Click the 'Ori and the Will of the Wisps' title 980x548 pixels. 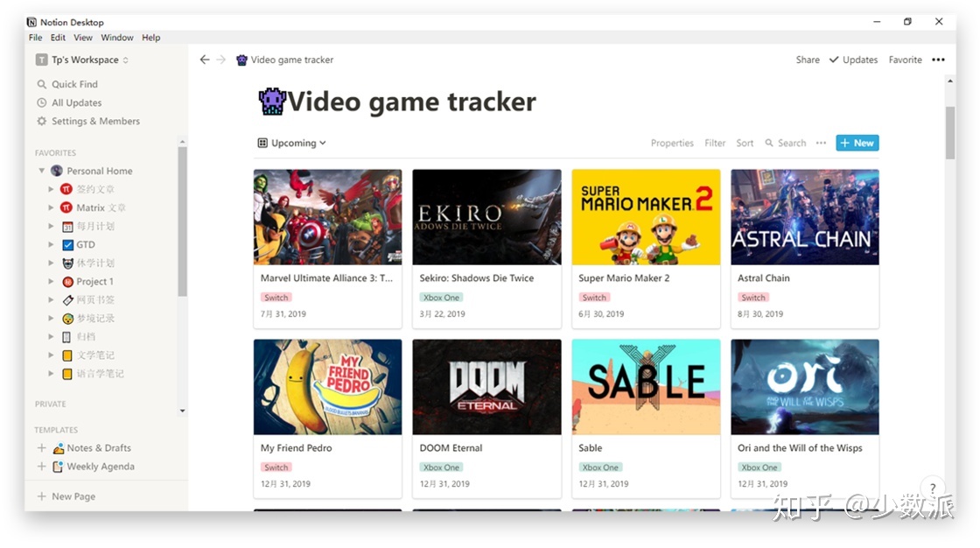click(x=800, y=448)
